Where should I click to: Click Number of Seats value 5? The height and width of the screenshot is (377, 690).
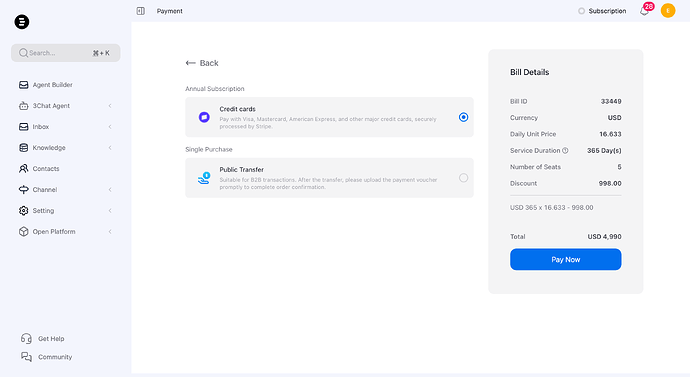point(619,167)
